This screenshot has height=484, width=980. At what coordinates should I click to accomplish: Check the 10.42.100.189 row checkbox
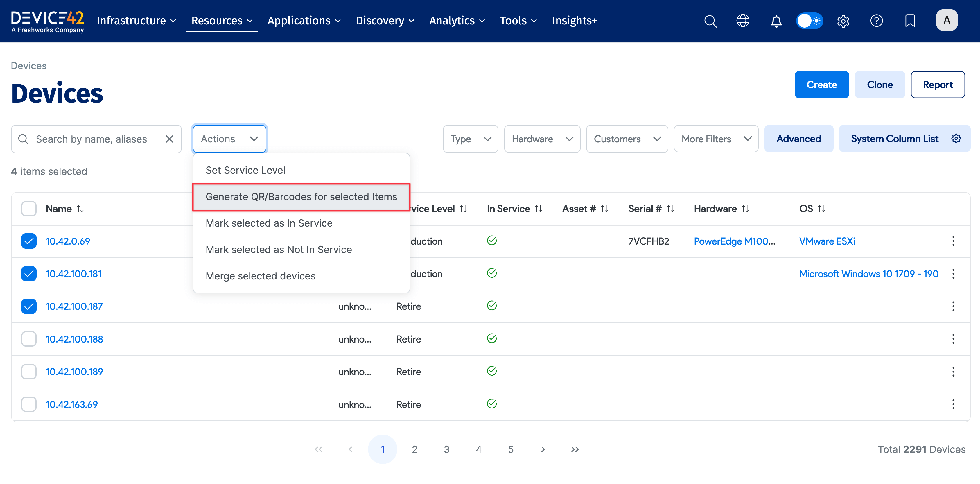tap(29, 372)
